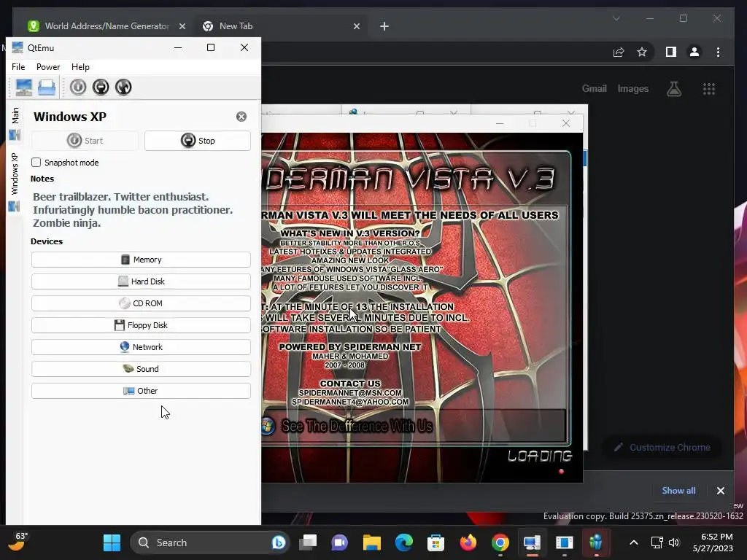Close the Windows XP machine tab

tap(241, 117)
